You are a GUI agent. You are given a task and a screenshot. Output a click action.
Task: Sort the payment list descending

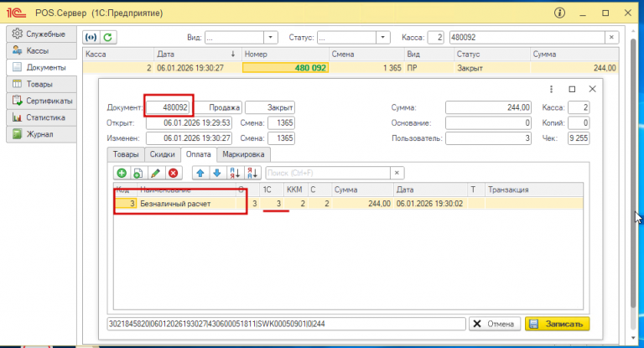pyautogui.click(x=252, y=173)
